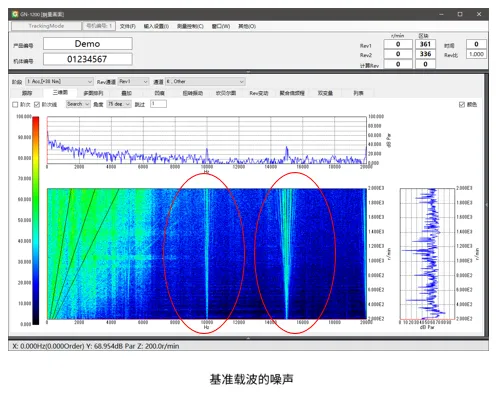Click the Rev2 block value 336
This screenshot has height=393, width=501.
[x=425, y=54]
